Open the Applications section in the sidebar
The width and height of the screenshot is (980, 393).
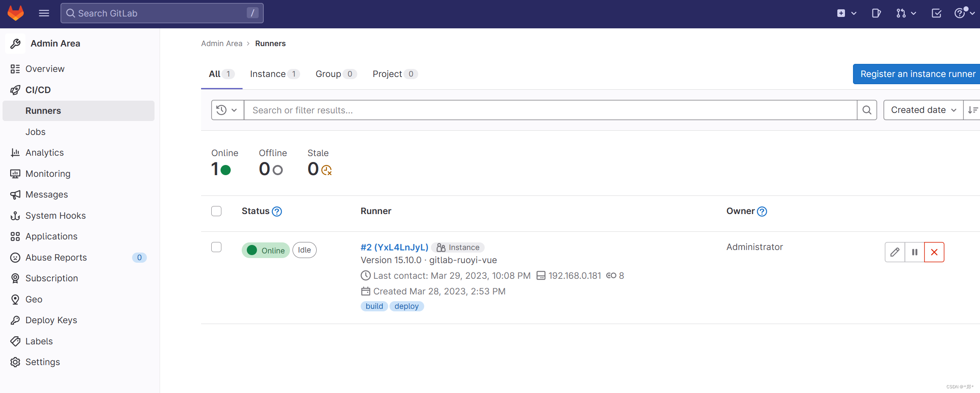(x=51, y=236)
